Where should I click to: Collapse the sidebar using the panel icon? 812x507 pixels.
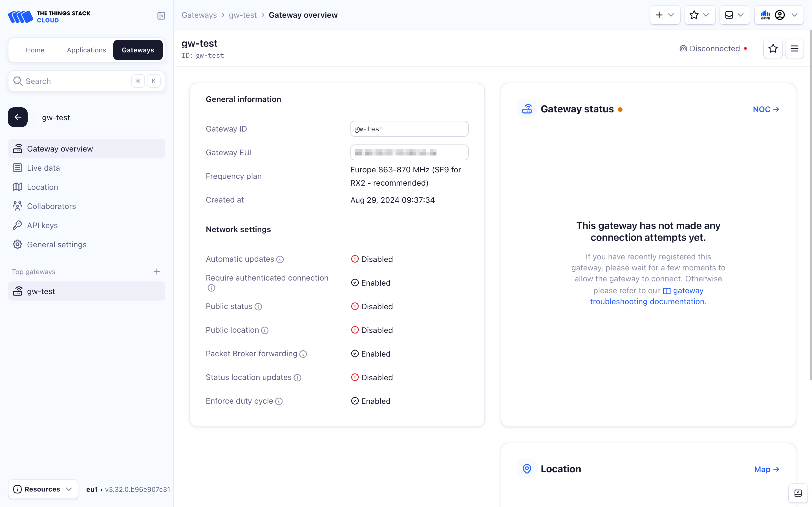161,16
